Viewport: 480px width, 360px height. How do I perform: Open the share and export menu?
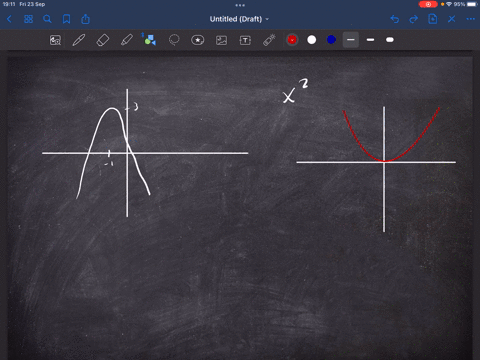(x=85, y=19)
